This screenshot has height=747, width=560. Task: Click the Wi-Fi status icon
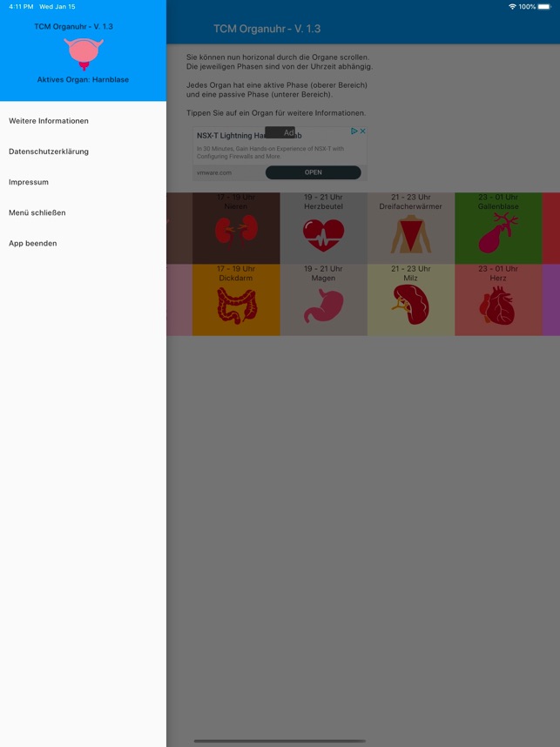click(x=512, y=7)
